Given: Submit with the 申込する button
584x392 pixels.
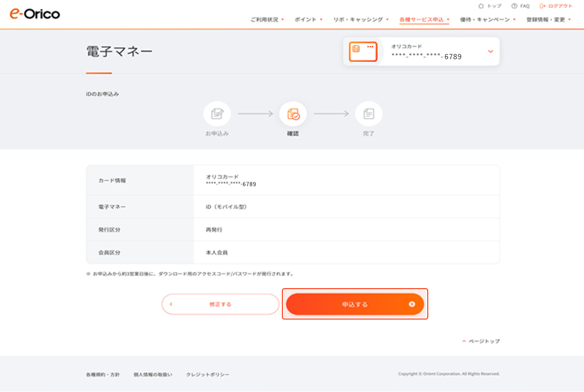Looking at the screenshot, I should pos(355,304).
